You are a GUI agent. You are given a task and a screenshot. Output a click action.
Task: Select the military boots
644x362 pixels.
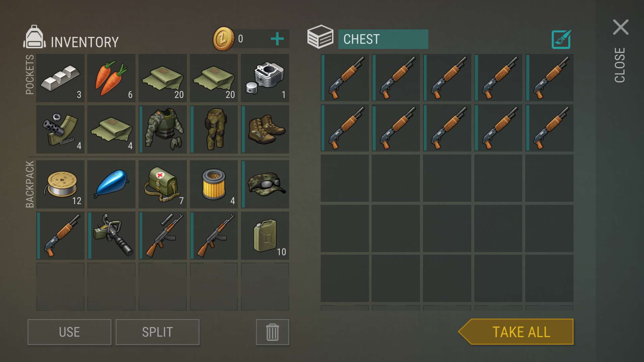click(x=265, y=129)
